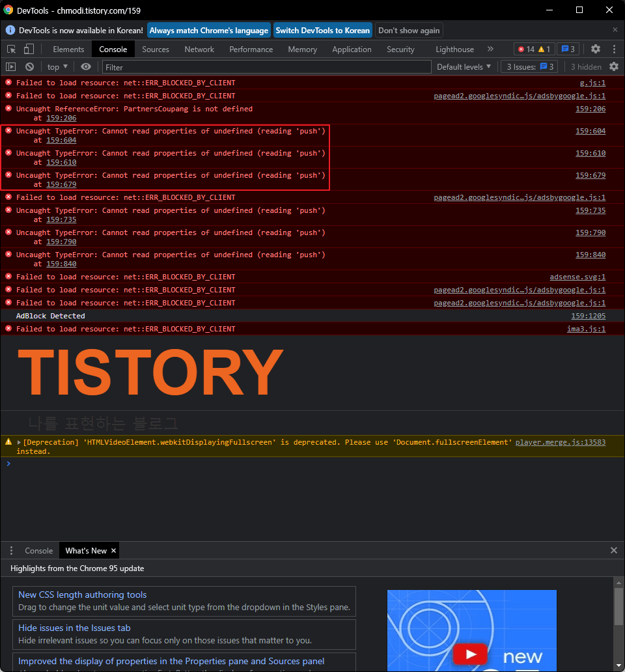Dismiss the Korean language info bar
The image size is (625, 672).
pos(615,30)
